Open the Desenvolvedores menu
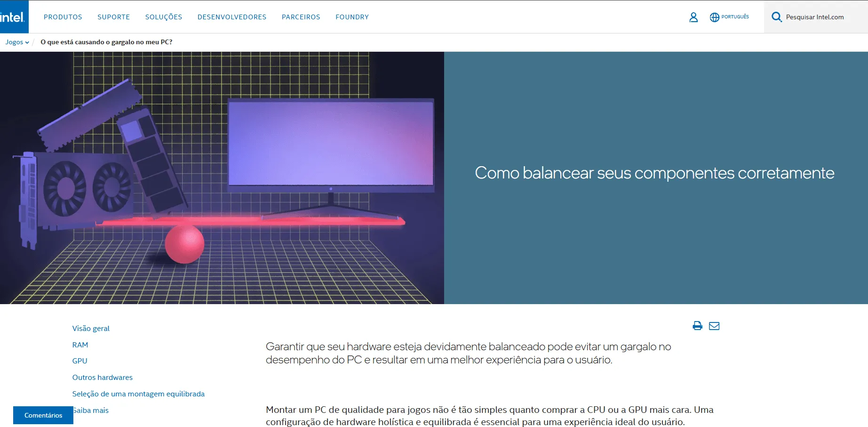The height and width of the screenshot is (427, 868). [x=232, y=17]
